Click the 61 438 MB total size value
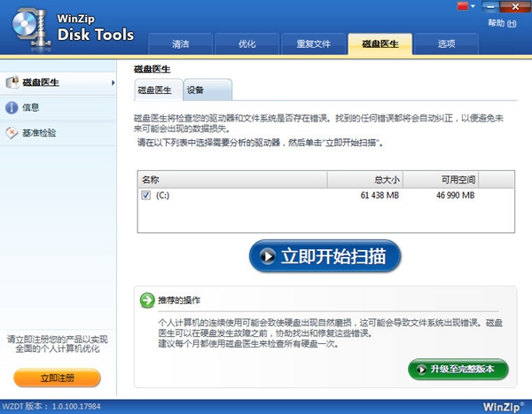The width and height of the screenshot is (532, 414). pyautogui.click(x=379, y=195)
